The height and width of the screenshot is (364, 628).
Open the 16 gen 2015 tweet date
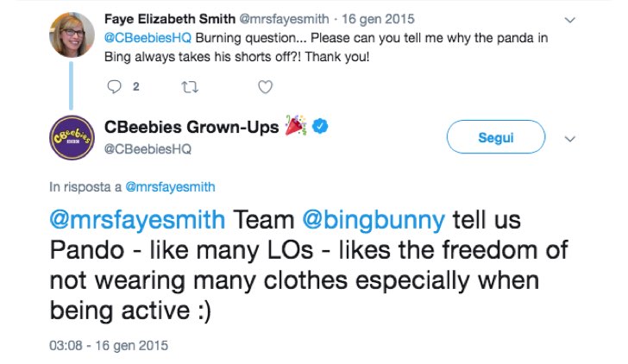coord(378,19)
